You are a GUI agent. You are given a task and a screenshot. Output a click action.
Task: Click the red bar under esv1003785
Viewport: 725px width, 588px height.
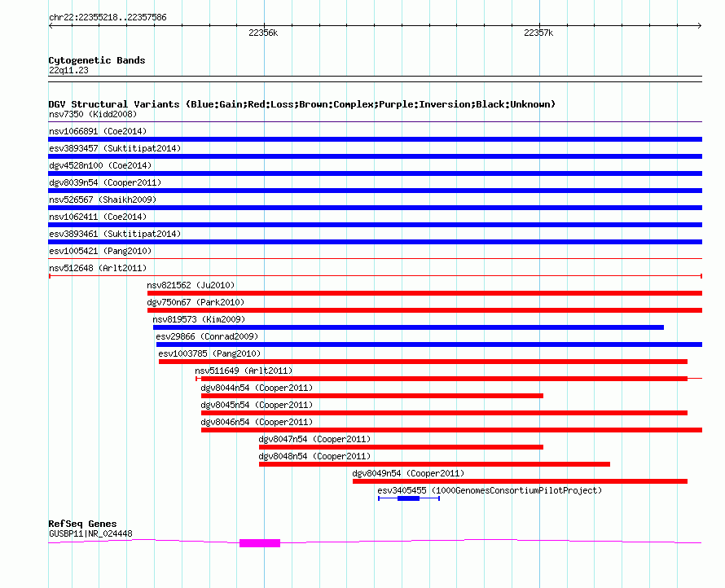click(x=423, y=362)
